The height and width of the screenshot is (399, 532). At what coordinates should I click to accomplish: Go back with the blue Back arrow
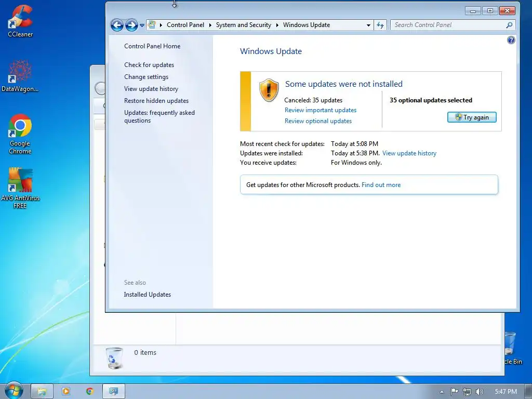coord(117,25)
